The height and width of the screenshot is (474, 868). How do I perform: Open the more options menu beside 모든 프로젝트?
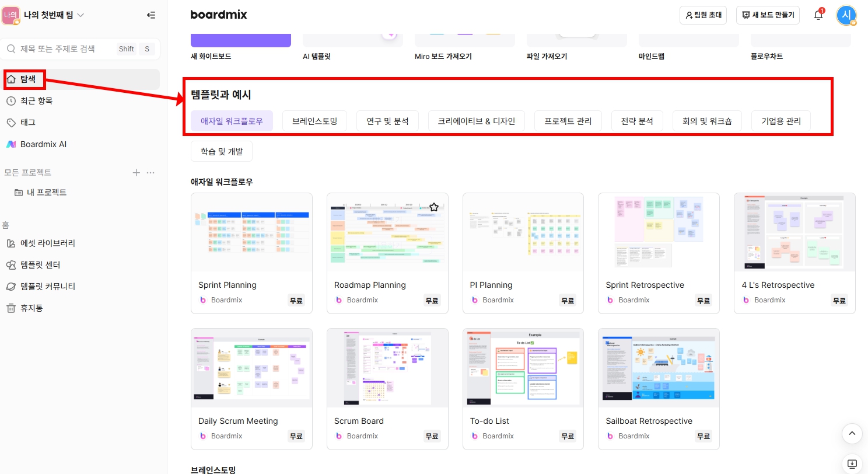click(x=150, y=172)
